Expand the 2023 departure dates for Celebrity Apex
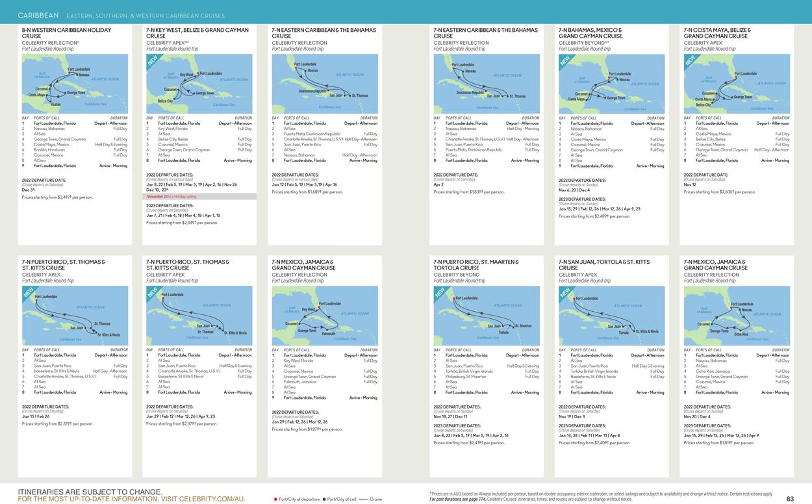Image resolution: width=812 pixels, height=504 pixels. point(170,206)
